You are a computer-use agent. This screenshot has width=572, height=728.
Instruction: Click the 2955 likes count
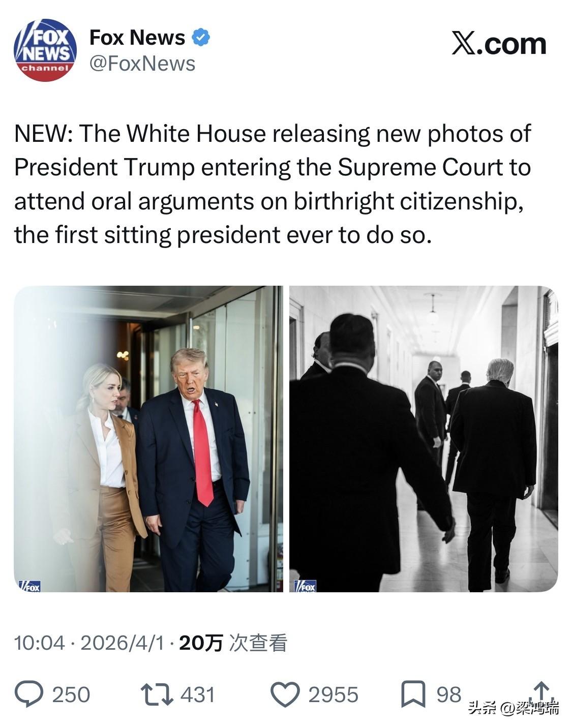pos(334,695)
